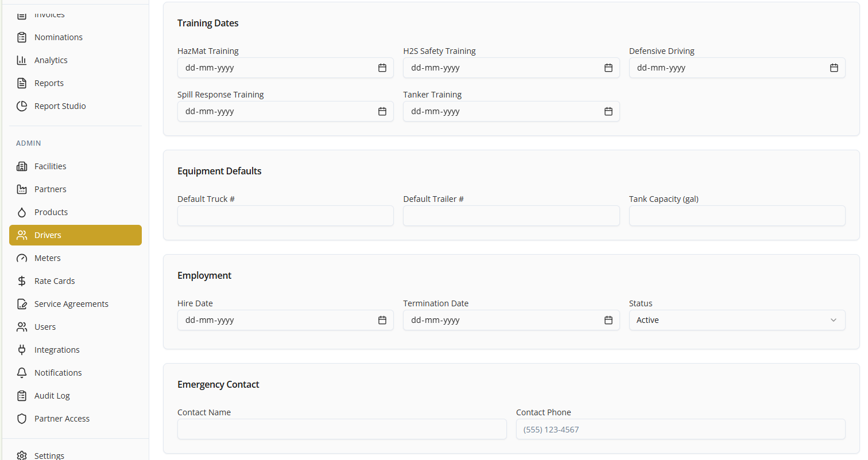Open calendar picker for Termination Date
Image resolution: width=868 pixels, height=460 pixels.
[609, 320]
